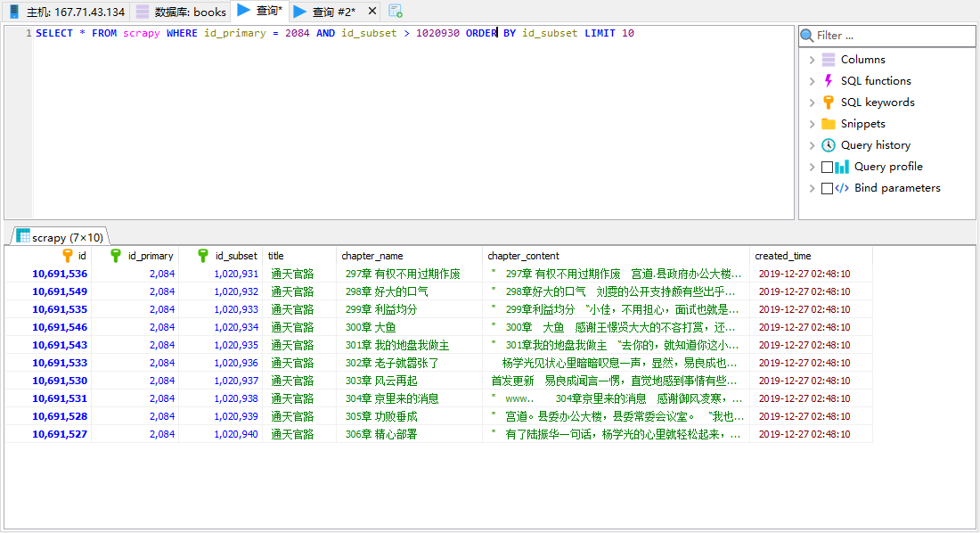
Task: Add a new query tab
Action: (395, 11)
